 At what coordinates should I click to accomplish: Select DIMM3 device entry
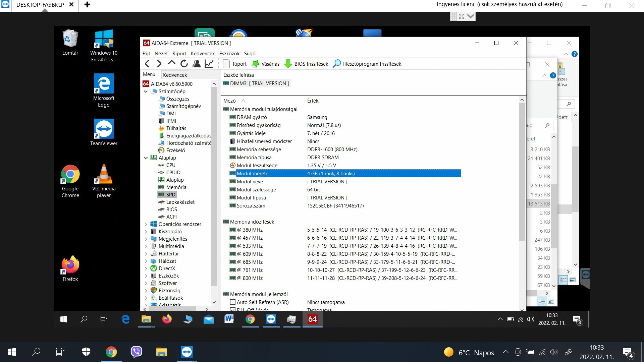259,83
